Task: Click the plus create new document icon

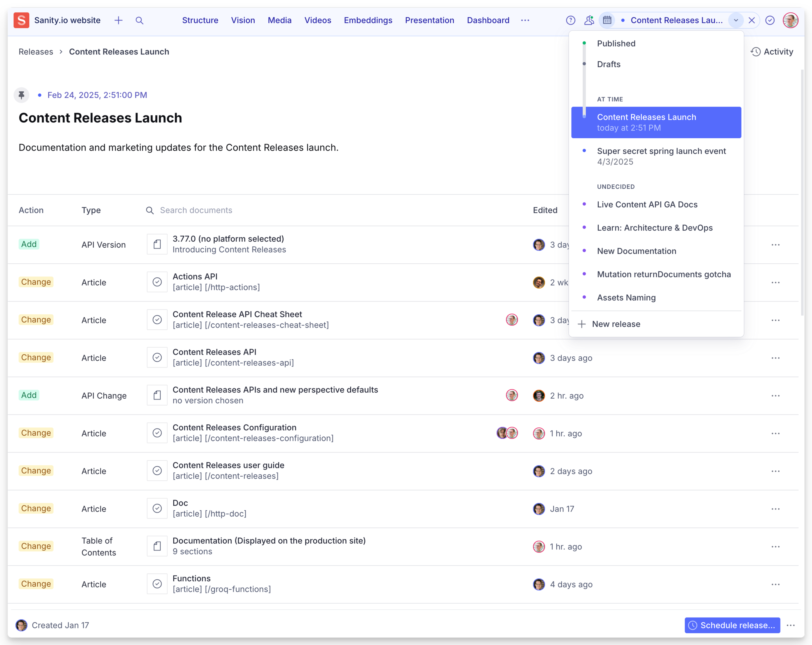Action: 118,20
